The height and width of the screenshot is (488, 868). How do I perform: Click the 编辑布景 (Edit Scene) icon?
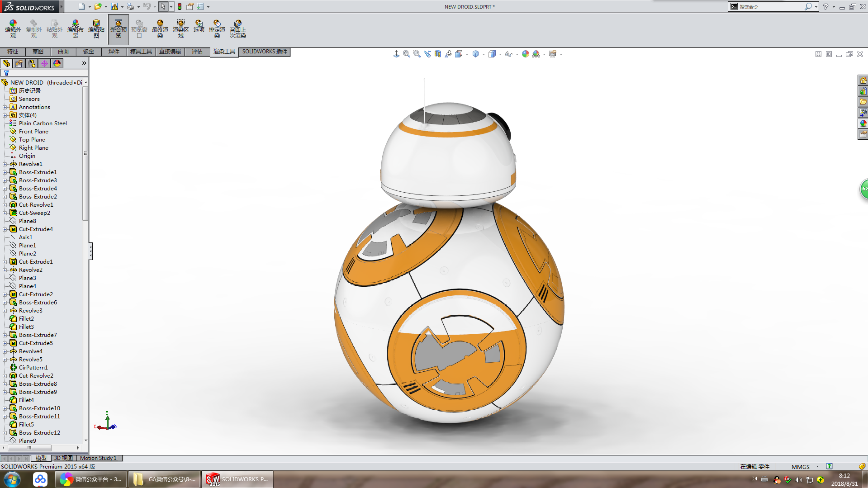coord(75,28)
